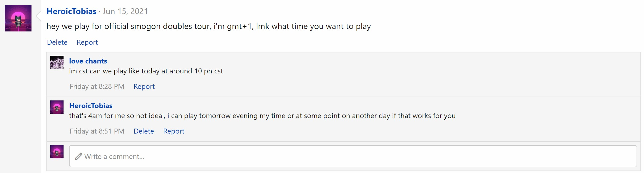Click the "that's 4am for me" reply text

pos(262,116)
